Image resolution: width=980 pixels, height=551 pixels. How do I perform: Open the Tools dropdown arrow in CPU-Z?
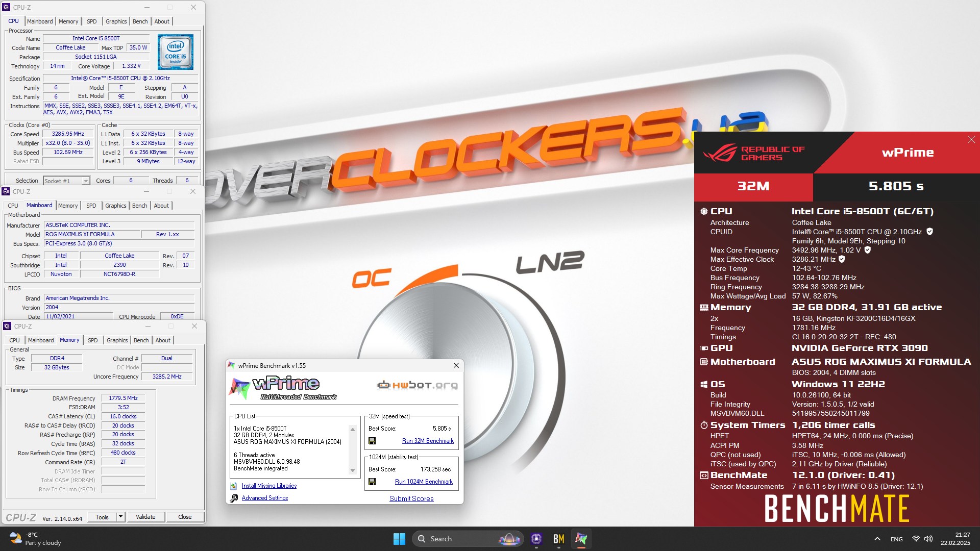(x=120, y=517)
